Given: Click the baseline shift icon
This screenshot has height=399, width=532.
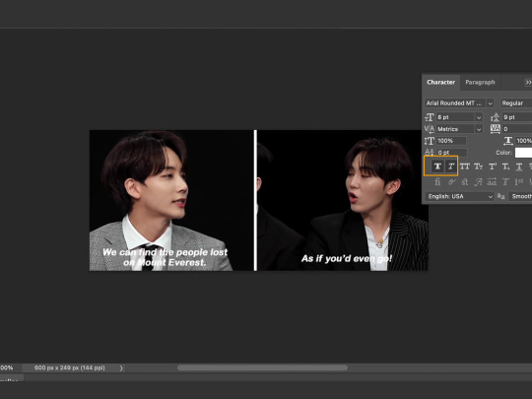Looking at the screenshot, I should (x=430, y=153).
